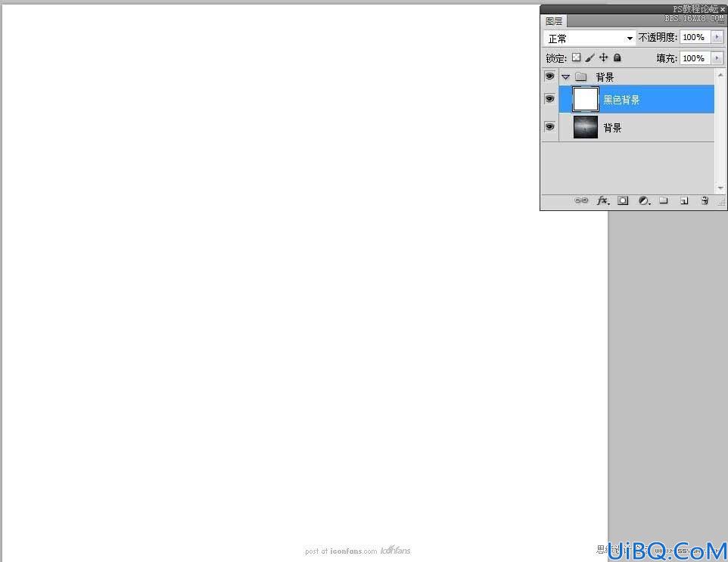Viewport: 728px width, 562px height.
Task: Open the 填充 fill slider arrow
Action: 717,58
